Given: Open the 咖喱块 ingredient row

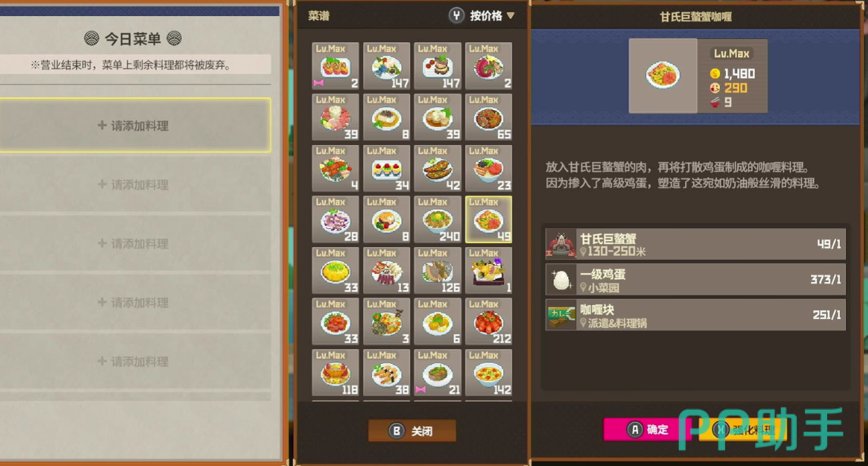Looking at the screenshot, I should coord(696,315).
